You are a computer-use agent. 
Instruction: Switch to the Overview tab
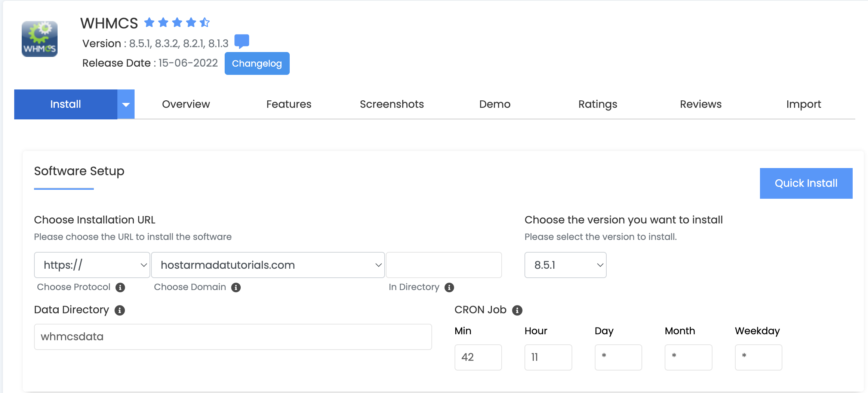coord(186,104)
